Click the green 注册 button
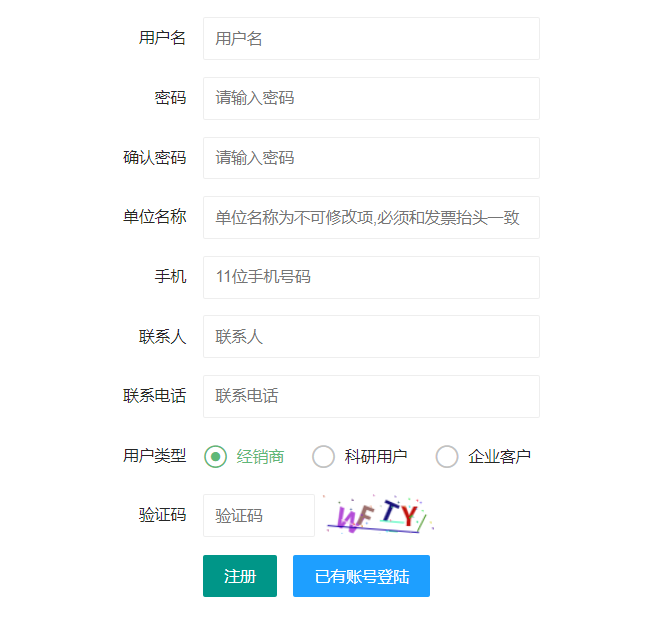654x622 pixels. pos(240,576)
